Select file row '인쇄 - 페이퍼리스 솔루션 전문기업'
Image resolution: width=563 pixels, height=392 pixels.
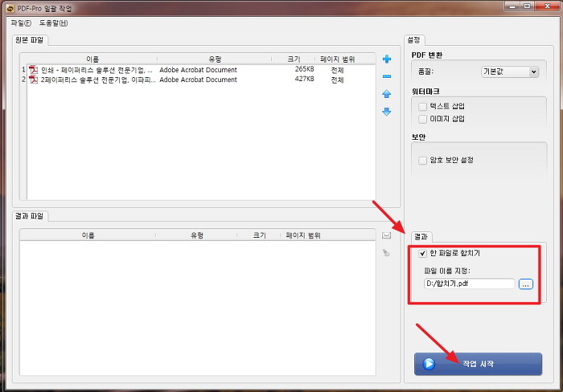pyautogui.click(x=201, y=70)
